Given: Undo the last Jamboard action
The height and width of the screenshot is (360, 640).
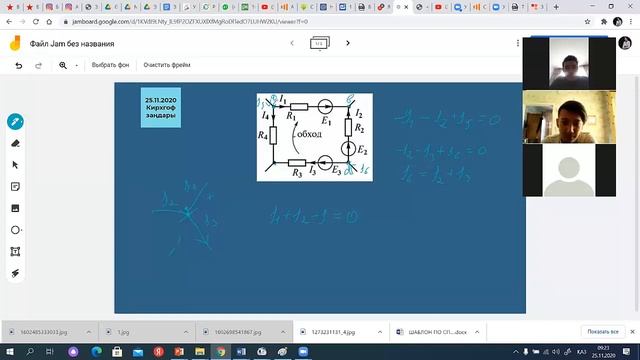Looking at the screenshot, I should (x=19, y=65).
